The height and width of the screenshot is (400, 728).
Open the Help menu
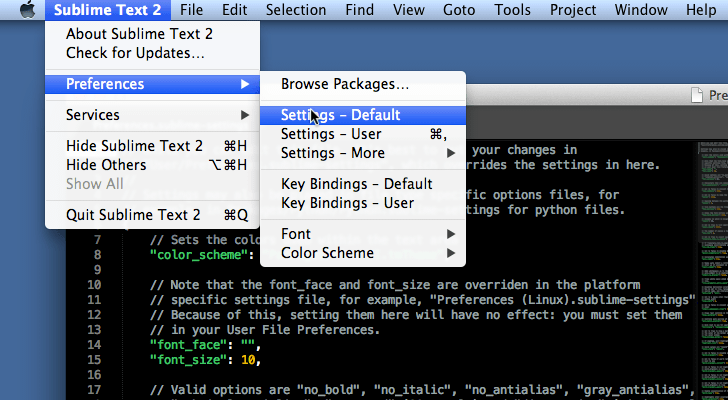pos(701,10)
